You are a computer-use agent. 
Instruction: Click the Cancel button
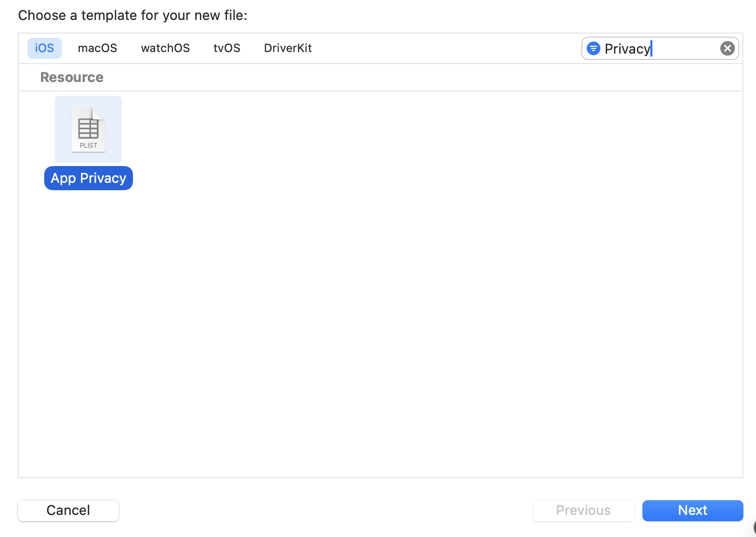68,510
